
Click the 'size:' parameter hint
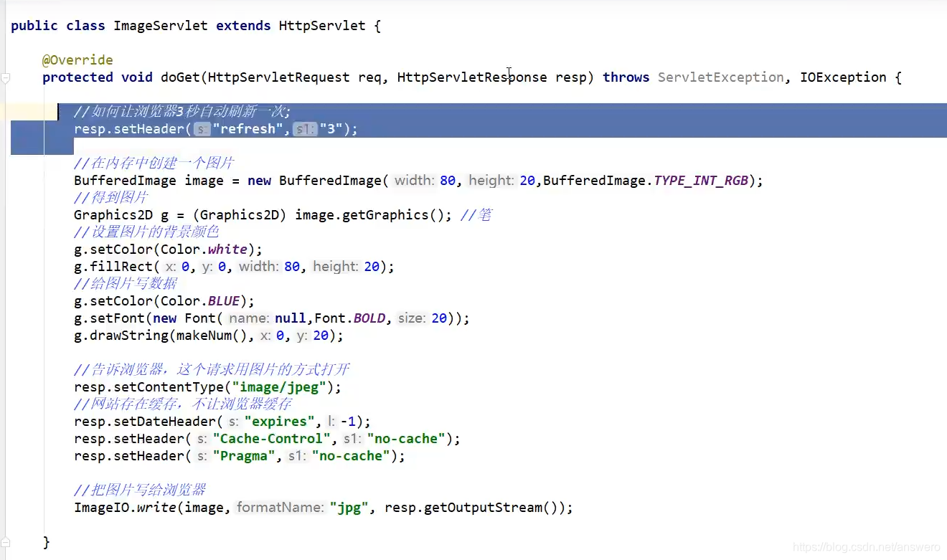pos(413,318)
